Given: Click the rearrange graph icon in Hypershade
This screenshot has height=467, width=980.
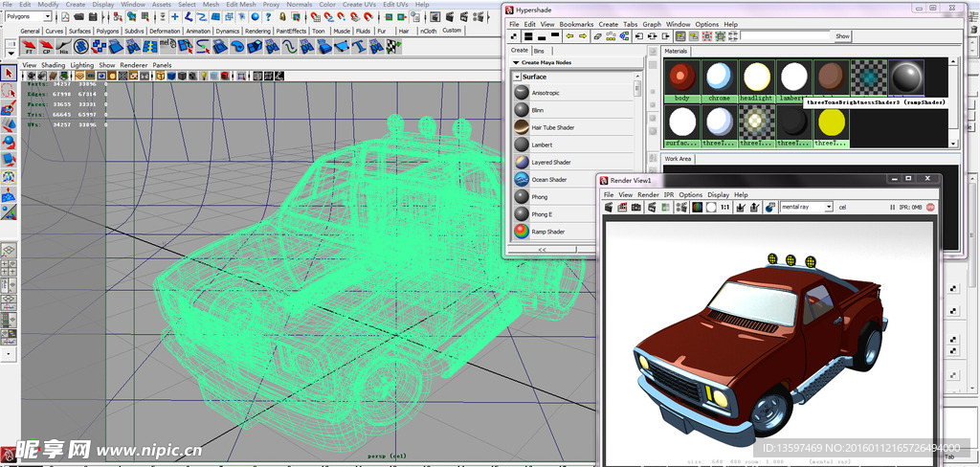Looking at the screenshot, I should coord(611,36).
